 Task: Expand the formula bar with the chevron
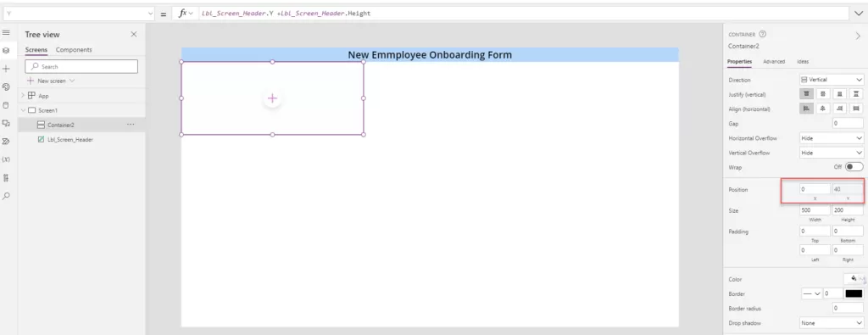[x=859, y=14]
